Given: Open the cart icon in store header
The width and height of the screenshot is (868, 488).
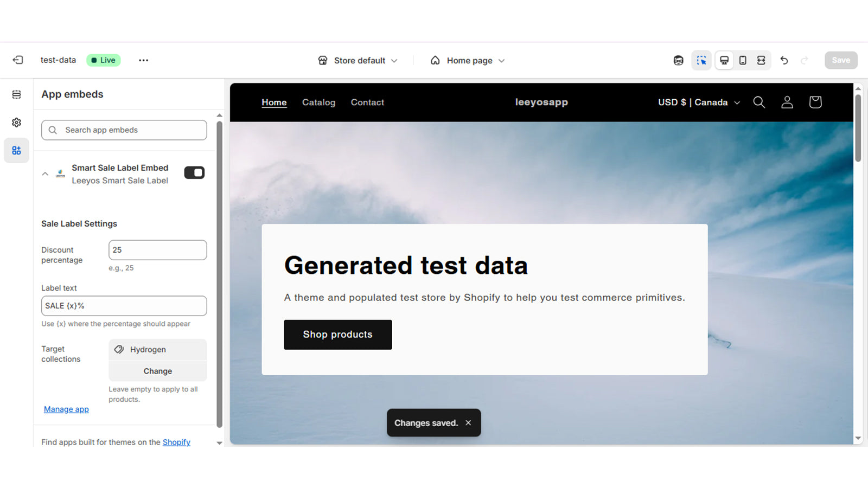Looking at the screenshot, I should point(815,102).
